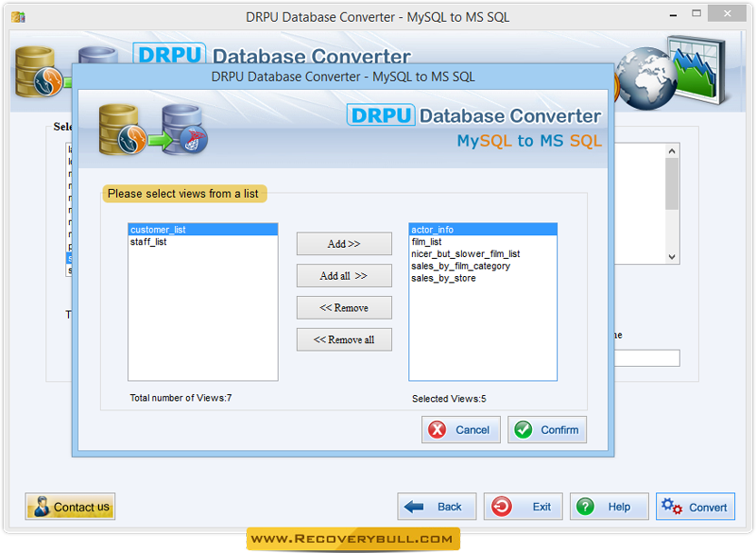Screen dimensions: 756x553
Task: Maximize the main converter window
Action: (696, 14)
